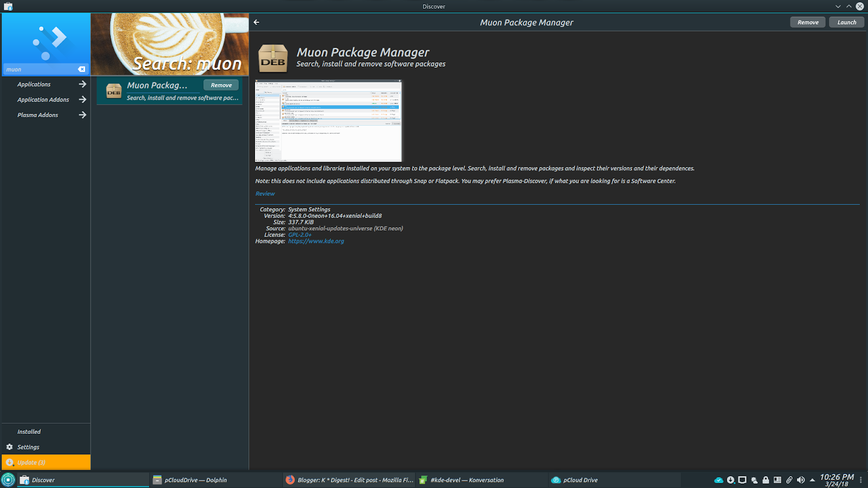
Task: Click the Plasma Vault lock icon in tray
Action: [x=765, y=480]
